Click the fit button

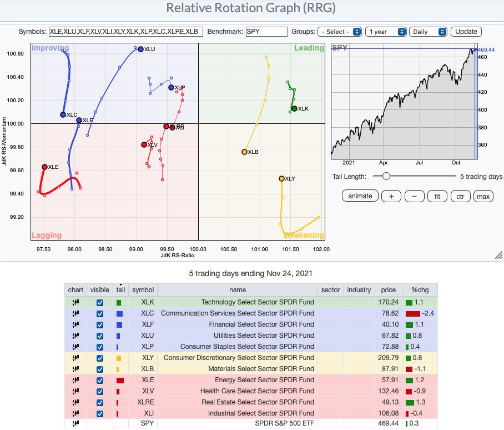point(437,196)
